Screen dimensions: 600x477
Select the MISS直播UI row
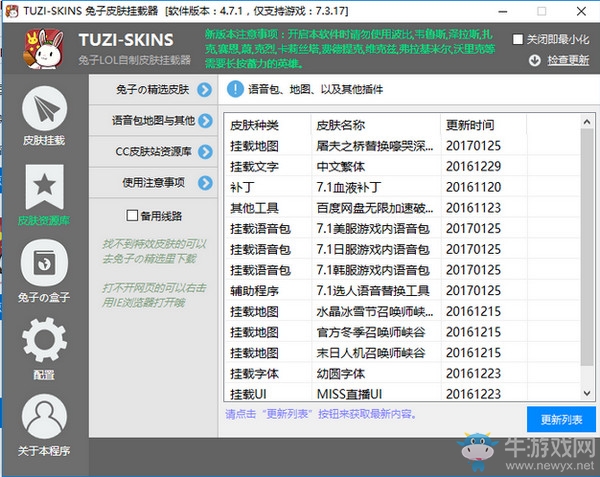403,393
